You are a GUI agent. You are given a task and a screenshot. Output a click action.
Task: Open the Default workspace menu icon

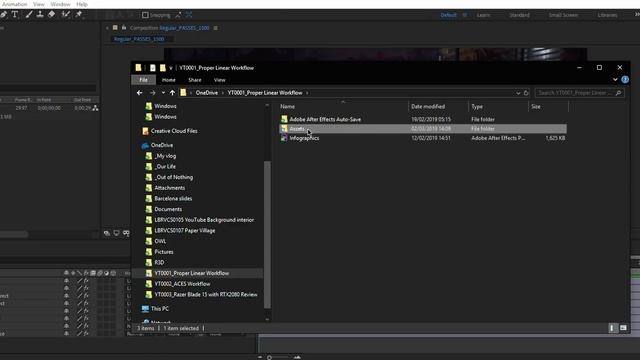pos(464,15)
